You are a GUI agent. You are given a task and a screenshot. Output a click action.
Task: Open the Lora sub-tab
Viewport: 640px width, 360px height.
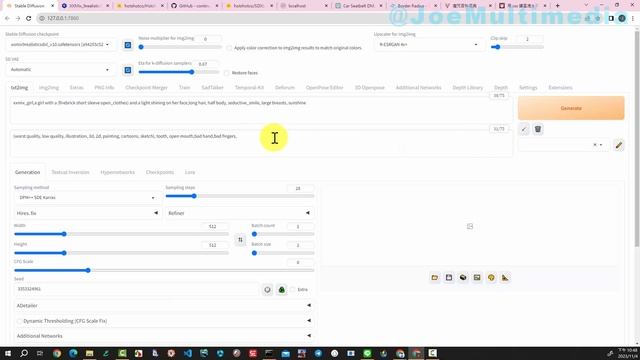pyautogui.click(x=190, y=172)
